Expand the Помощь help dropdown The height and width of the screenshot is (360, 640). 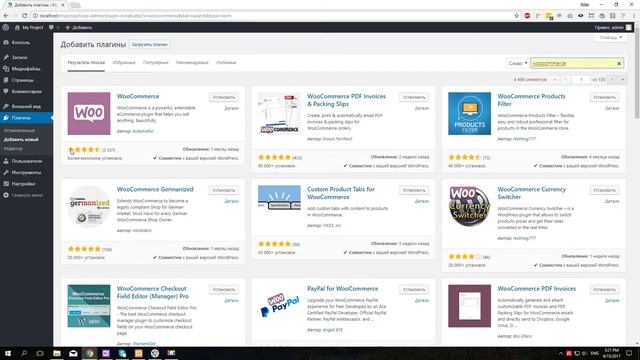(x=611, y=38)
